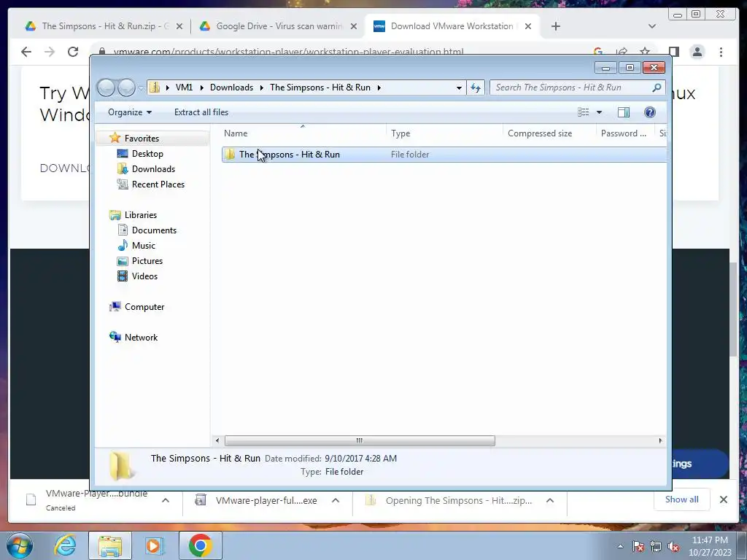747x560 pixels.
Task: Go back with Explorer back arrow
Action: [107, 87]
